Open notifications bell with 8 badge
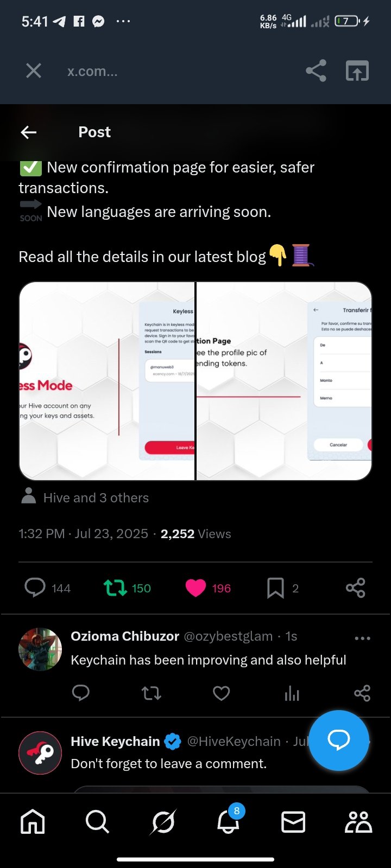Image resolution: width=391 pixels, height=868 pixels. (229, 819)
